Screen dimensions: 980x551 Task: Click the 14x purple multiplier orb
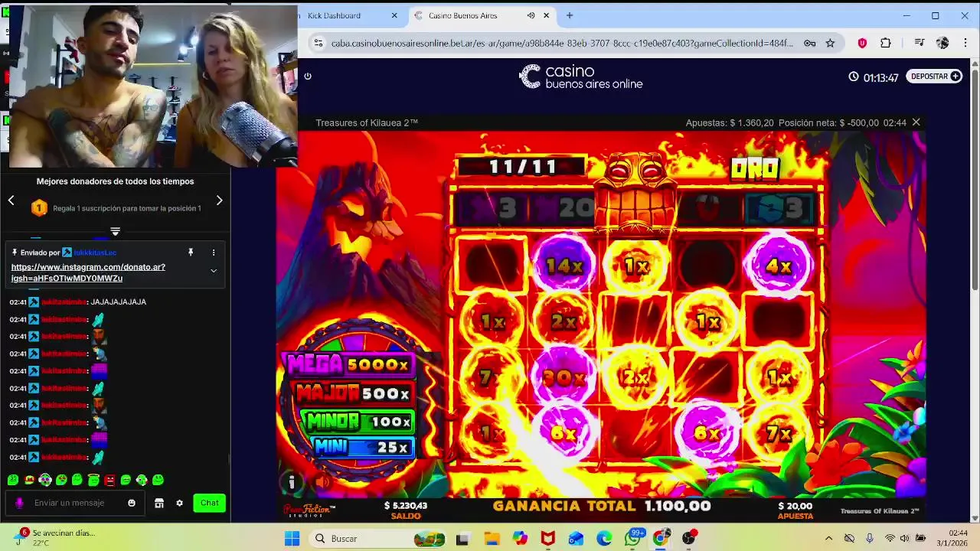[563, 266]
